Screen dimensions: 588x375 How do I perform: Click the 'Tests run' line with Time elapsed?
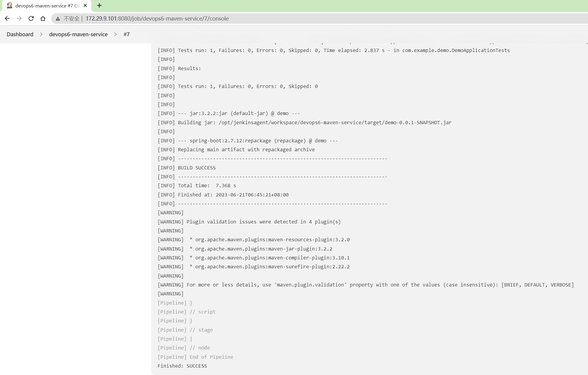click(x=333, y=50)
